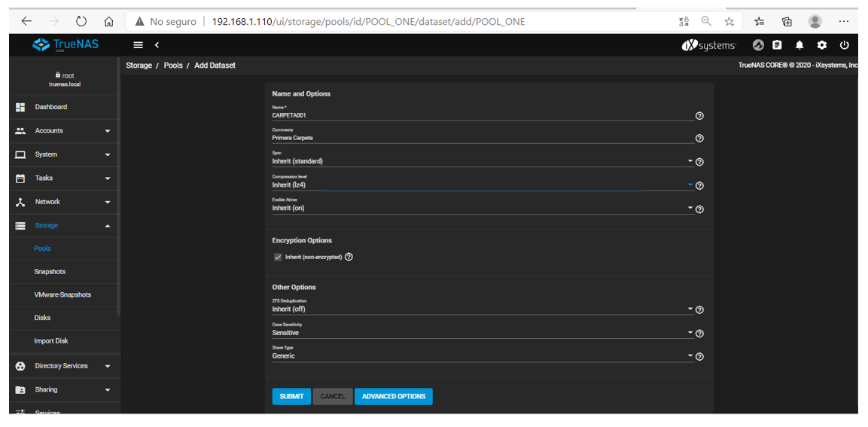
Task: Go to browser home page icon
Action: point(109,22)
